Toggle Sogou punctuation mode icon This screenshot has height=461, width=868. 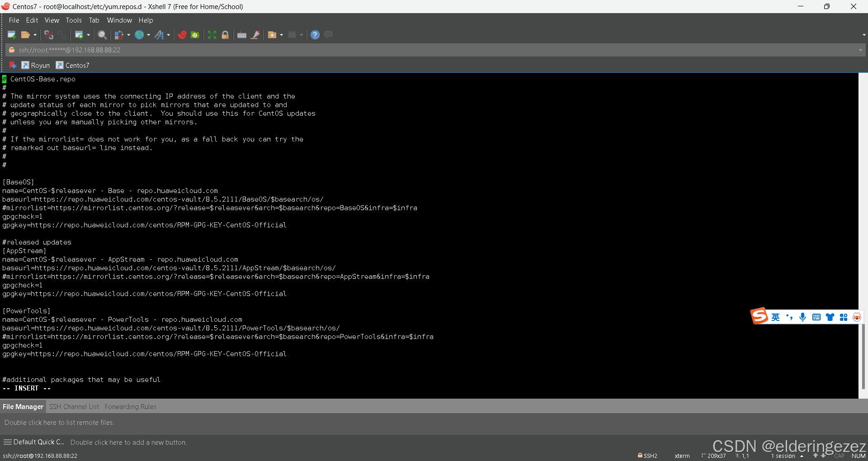789,317
